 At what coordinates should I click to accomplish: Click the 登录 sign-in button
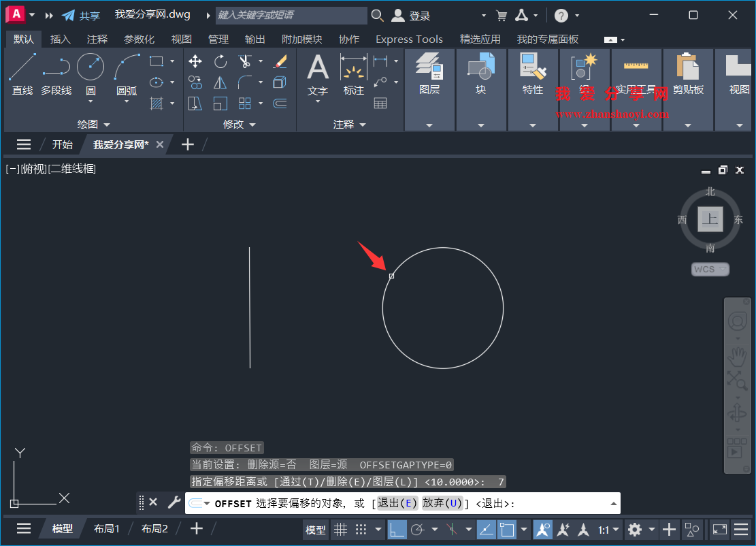pyautogui.click(x=415, y=15)
